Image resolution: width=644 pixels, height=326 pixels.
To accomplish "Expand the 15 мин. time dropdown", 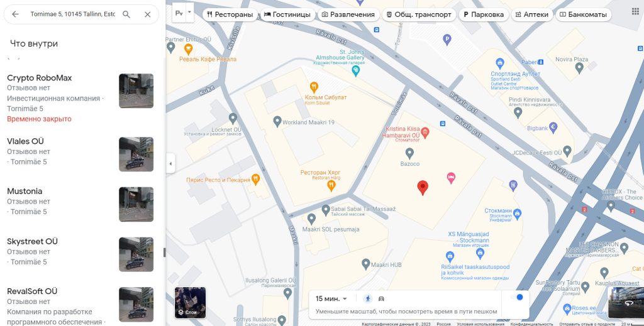I will point(331,298).
